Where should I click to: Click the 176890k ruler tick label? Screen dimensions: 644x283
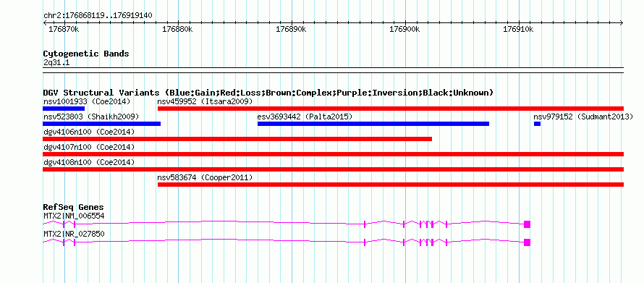tap(291, 30)
